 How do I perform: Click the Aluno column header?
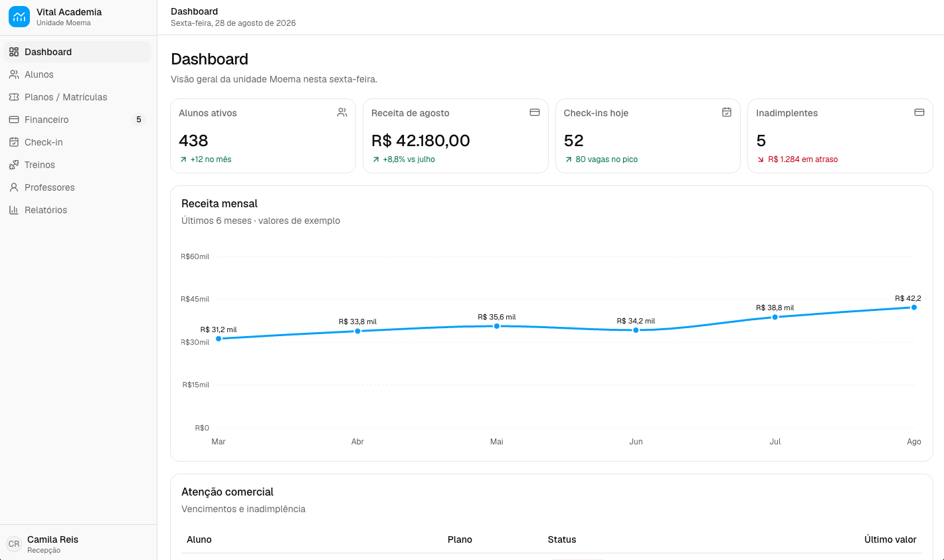[x=199, y=539]
